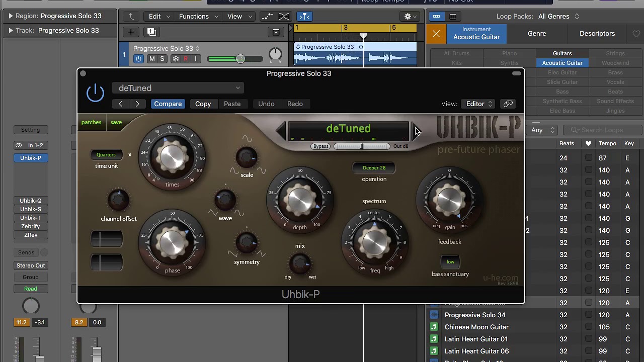Click the duplicate track icon
Viewport: 644px width, 362px height.
151,32
